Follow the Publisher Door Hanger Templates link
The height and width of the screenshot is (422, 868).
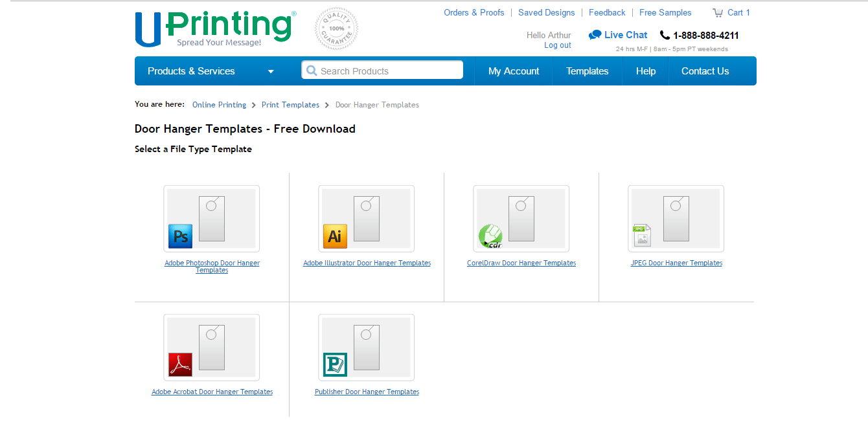click(x=367, y=392)
